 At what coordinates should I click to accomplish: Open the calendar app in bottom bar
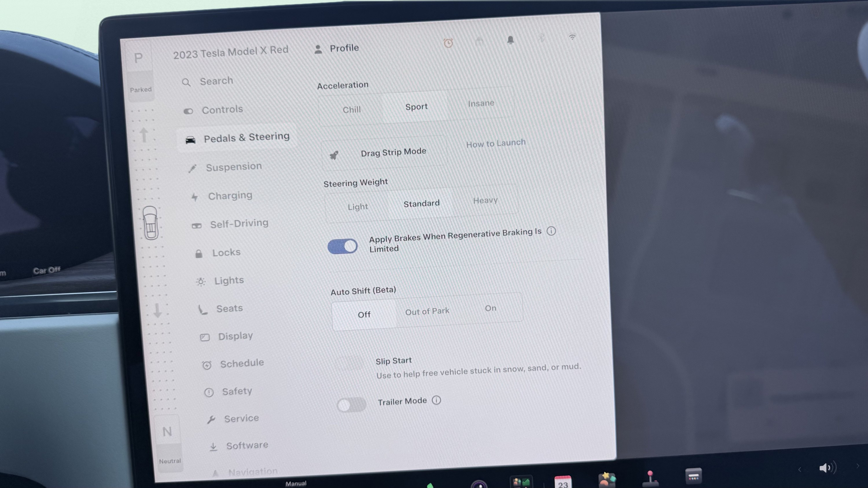click(562, 482)
